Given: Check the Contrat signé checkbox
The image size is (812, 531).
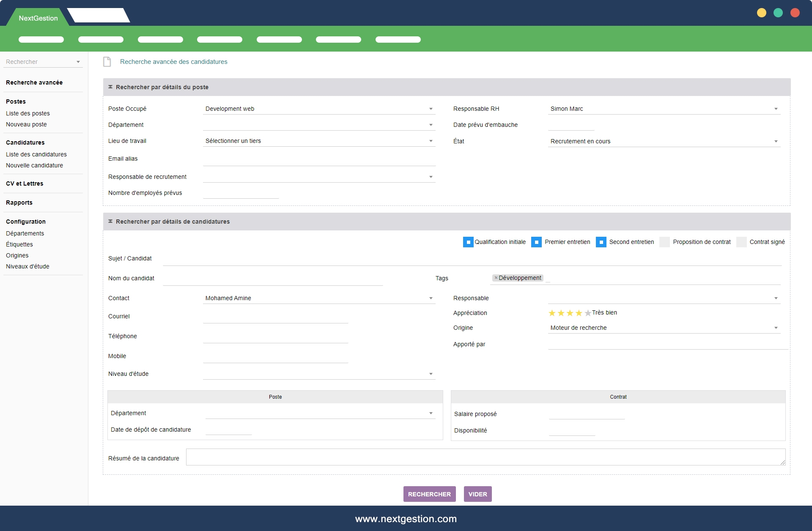Looking at the screenshot, I should click(x=741, y=242).
